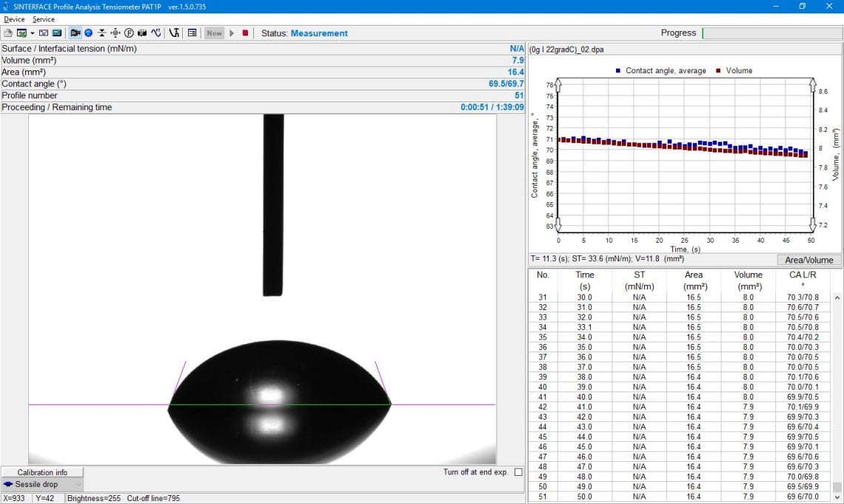Click the grayed New button
Screen dimensions: 844x504
click(x=214, y=33)
